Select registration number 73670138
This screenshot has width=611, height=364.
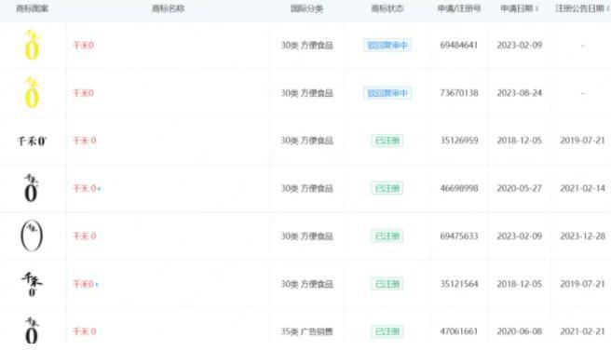459,93
